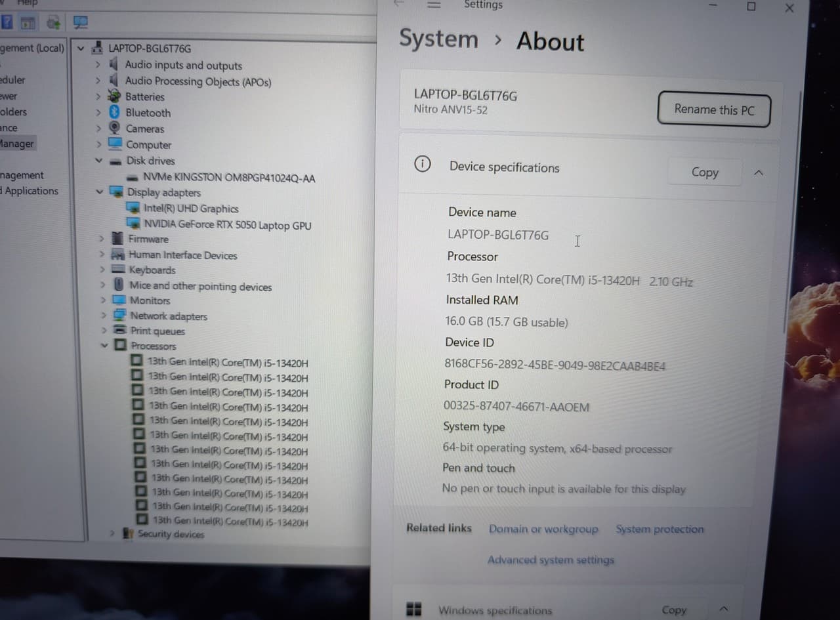
Task: Click the NVIDIA GeForce RTX 5050 icon
Action: [133, 223]
